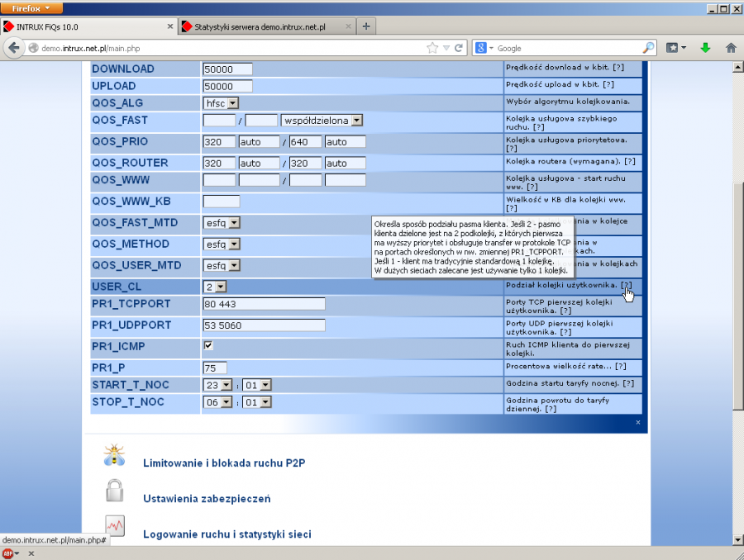Open the URL history dropdown arrow
744x560 pixels.
(x=446, y=48)
